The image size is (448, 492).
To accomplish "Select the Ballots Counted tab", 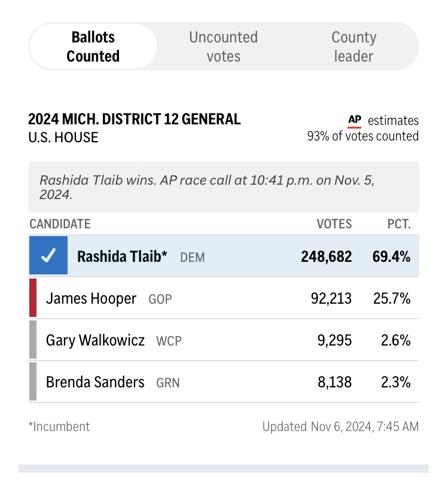I will tap(93, 47).
